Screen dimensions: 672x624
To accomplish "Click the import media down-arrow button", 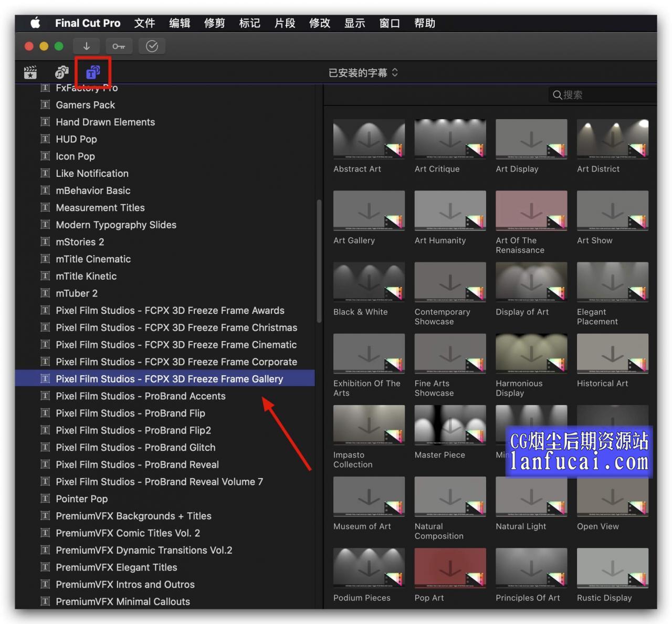I will (x=87, y=46).
